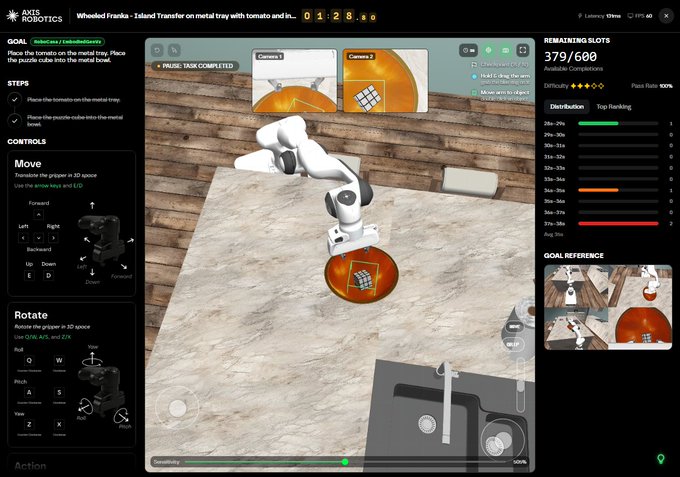The height and width of the screenshot is (477, 680).
Task: Close the session with the X button
Action: pos(666,16)
